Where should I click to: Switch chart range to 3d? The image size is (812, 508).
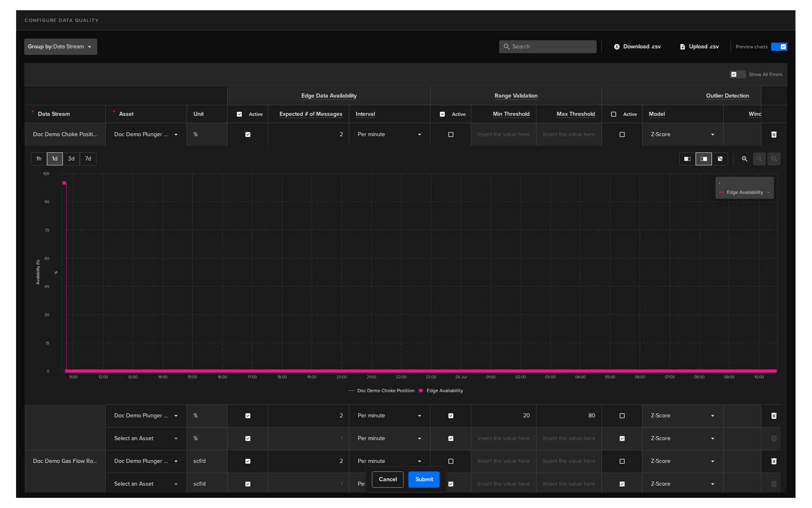71,159
